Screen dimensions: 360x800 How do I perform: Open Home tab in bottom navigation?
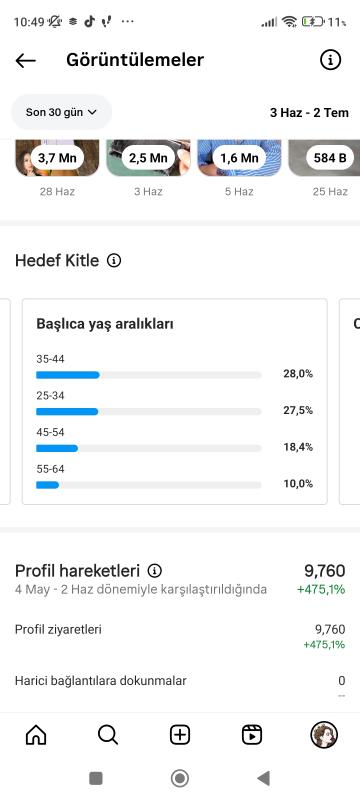click(x=36, y=735)
